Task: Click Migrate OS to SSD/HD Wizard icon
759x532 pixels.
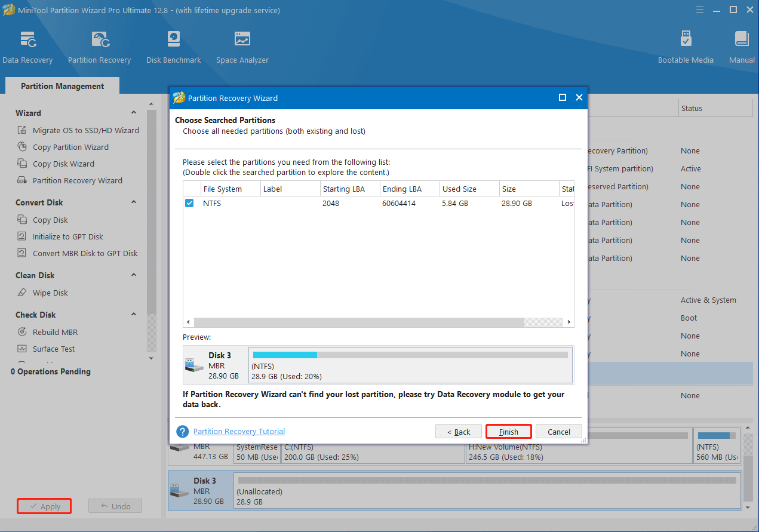Action: point(22,130)
